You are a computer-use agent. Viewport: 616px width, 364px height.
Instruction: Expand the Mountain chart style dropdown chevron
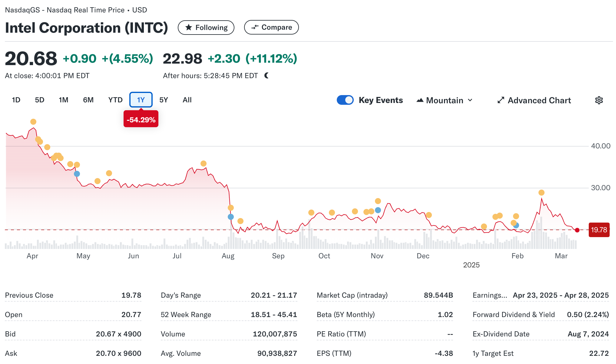(x=470, y=100)
